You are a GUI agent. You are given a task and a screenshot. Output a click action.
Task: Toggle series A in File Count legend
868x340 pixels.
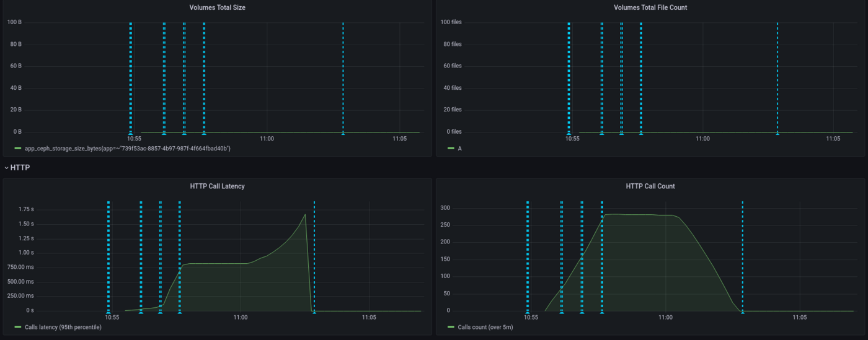[459, 149]
